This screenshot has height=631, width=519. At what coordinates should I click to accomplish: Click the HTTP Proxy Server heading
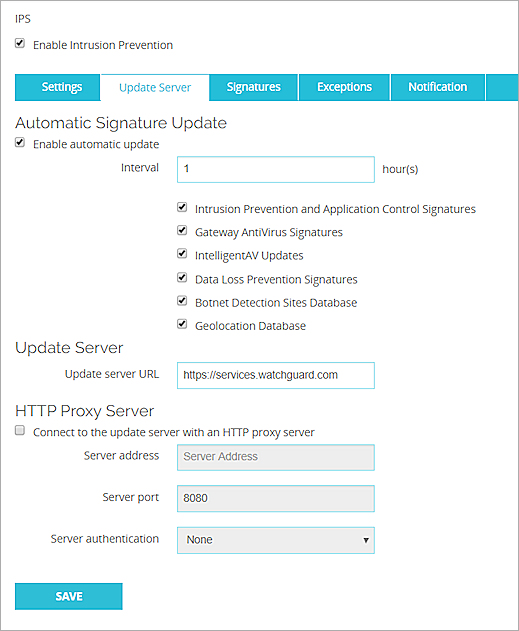[84, 411]
